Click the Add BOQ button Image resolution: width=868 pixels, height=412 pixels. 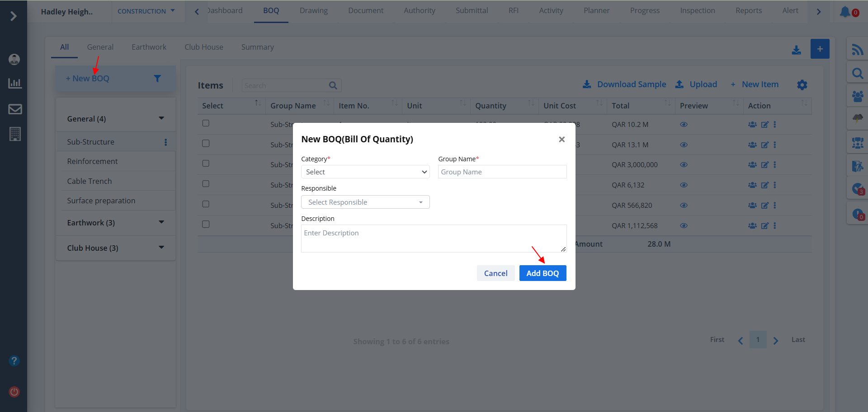(x=542, y=273)
